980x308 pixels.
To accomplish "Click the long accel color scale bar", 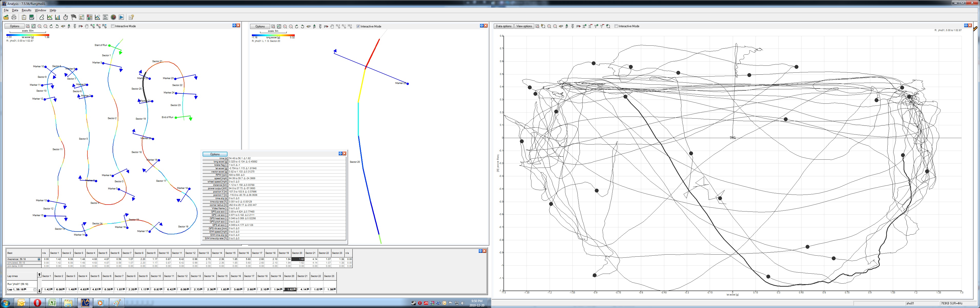I will pyautogui.click(x=273, y=35).
